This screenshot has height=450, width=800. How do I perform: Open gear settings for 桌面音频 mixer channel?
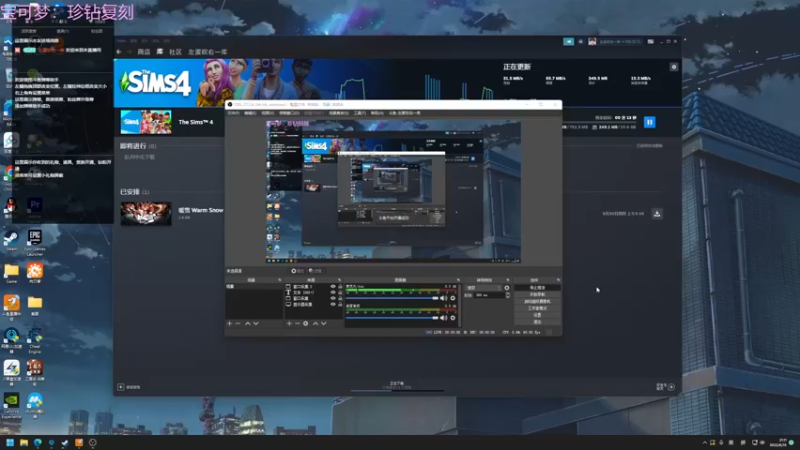tap(453, 318)
